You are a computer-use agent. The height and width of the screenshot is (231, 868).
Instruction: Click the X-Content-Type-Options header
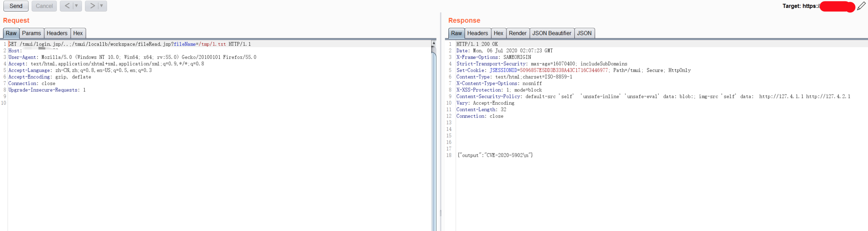tap(499, 83)
